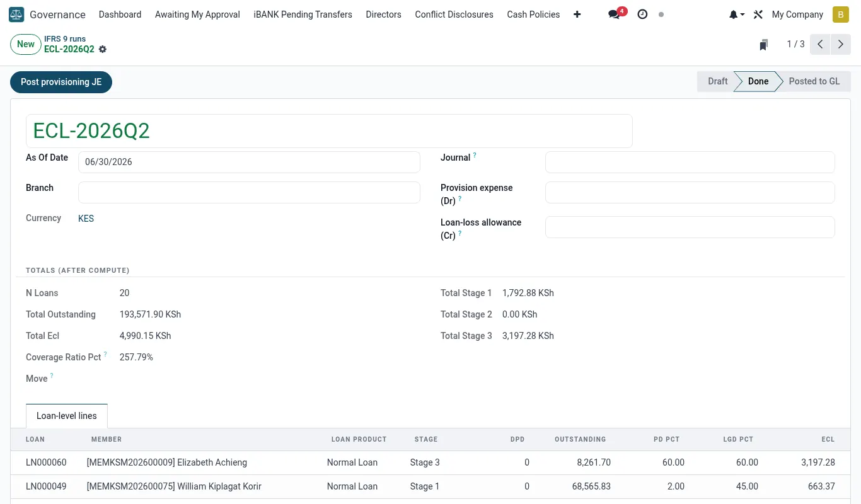Open the plus add-menu icon
861x504 pixels.
coord(577,14)
